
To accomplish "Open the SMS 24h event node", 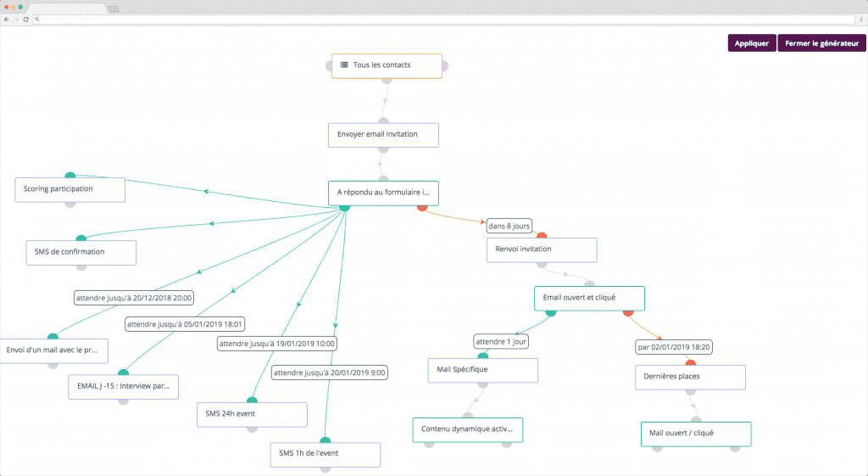I will click(x=251, y=414).
